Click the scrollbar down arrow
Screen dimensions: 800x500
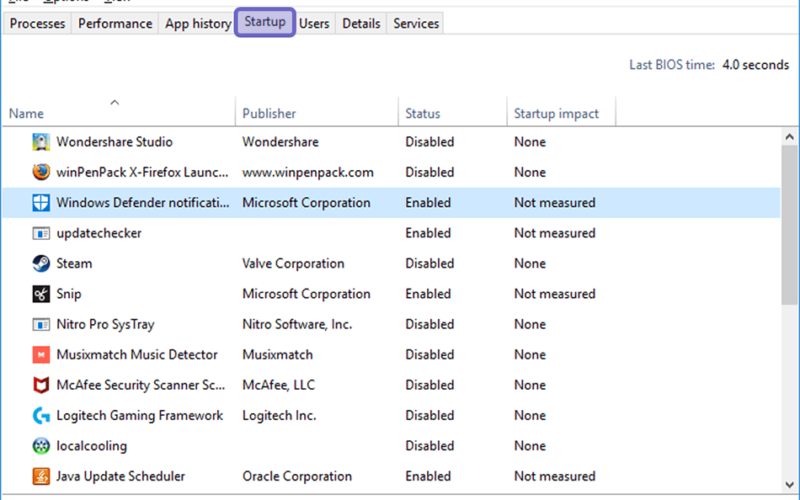coord(789,484)
